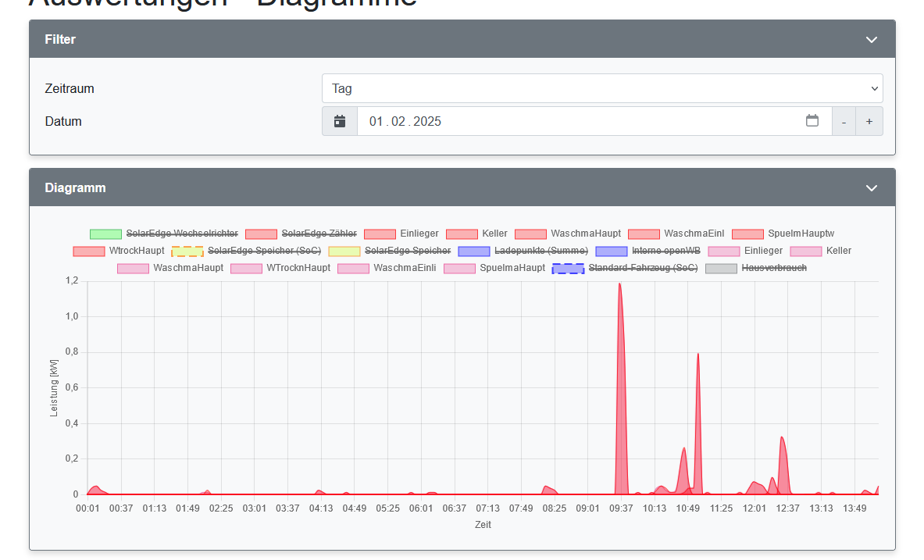This screenshot has width=924, height=560.
Task: Open the Zeitraum dropdown showing Tag
Action: coord(602,88)
